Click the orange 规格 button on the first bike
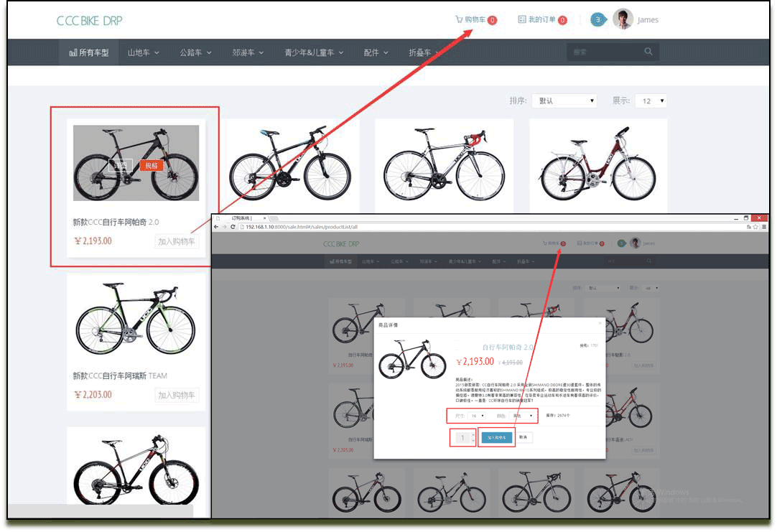This screenshot has width=777, height=532. (x=151, y=165)
